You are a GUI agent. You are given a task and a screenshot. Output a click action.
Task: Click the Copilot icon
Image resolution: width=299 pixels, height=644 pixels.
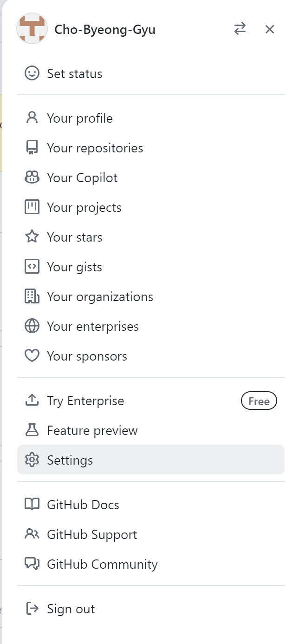(x=32, y=177)
